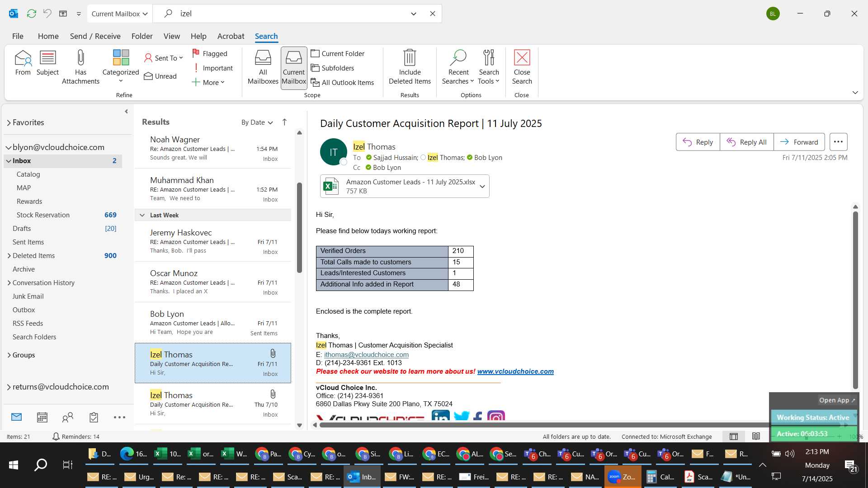
Task: Click the Windows Start button
Action: (x=14, y=465)
